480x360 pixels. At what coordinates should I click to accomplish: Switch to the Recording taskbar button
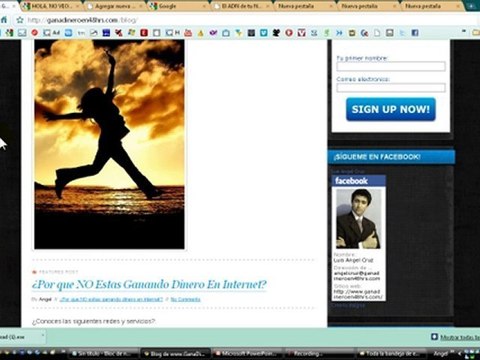click(319, 353)
